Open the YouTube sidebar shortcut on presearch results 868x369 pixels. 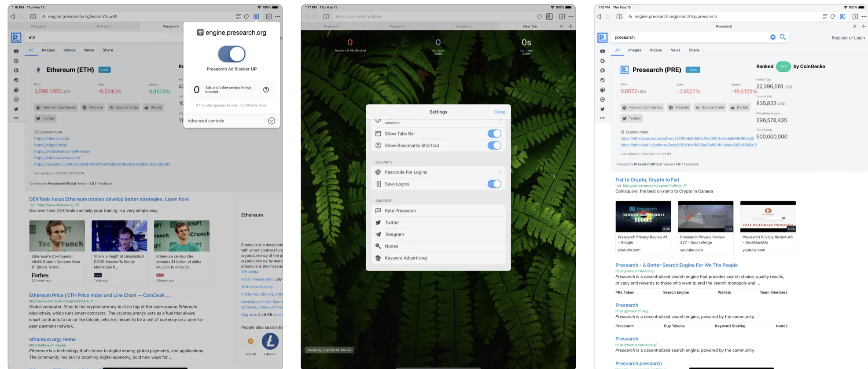pos(603,51)
